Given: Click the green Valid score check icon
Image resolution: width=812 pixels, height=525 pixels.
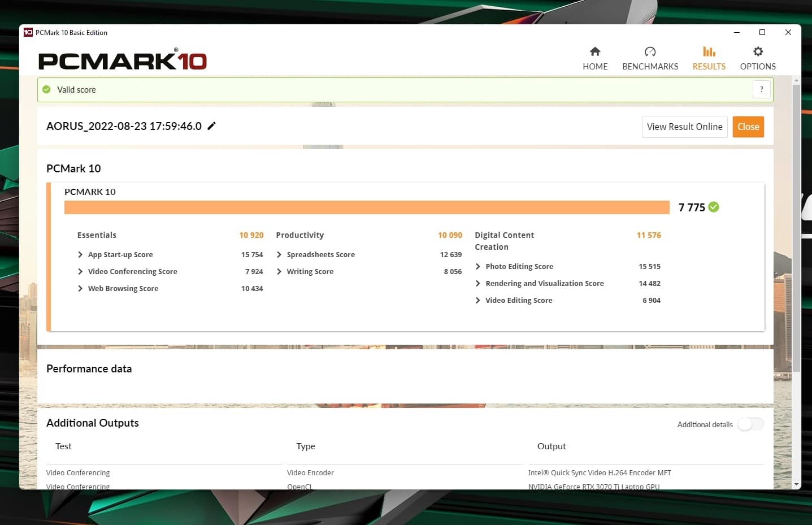Looking at the screenshot, I should coord(46,89).
